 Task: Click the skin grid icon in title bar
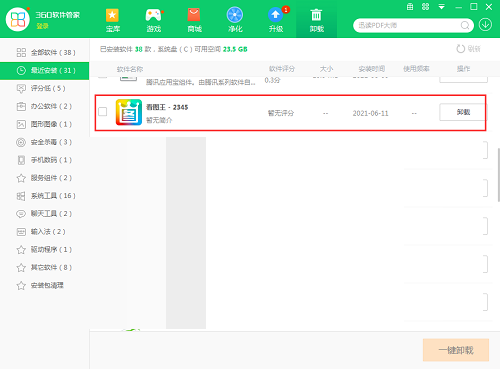[425, 7]
